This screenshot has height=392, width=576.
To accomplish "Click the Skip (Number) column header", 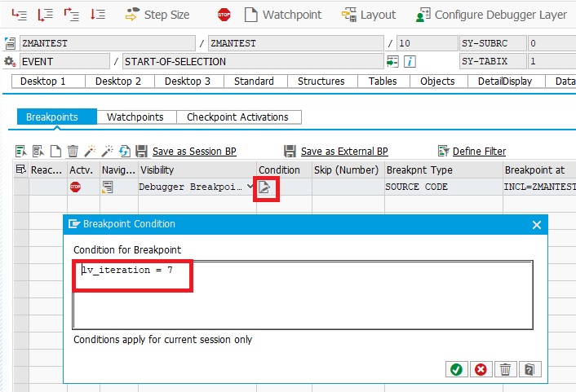I will click(x=348, y=170).
